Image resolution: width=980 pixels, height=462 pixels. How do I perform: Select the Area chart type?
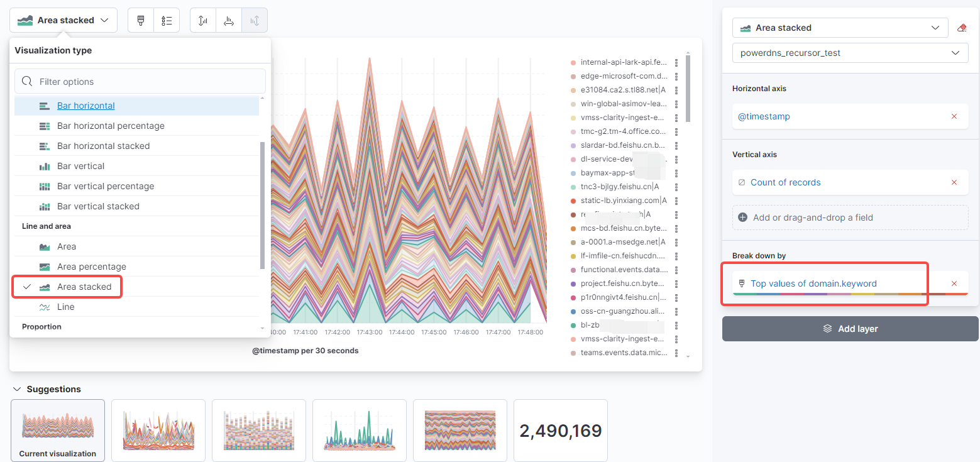137,246
